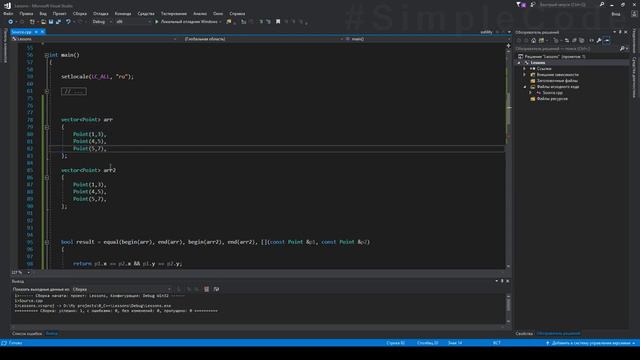Select the Решение "Lessons" solution node
This screenshot has height=360, width=640.
(x=554, y=57)
